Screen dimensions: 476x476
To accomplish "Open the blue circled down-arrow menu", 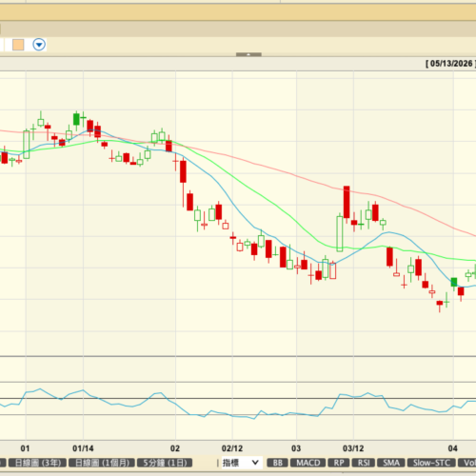I will [39, 45].
